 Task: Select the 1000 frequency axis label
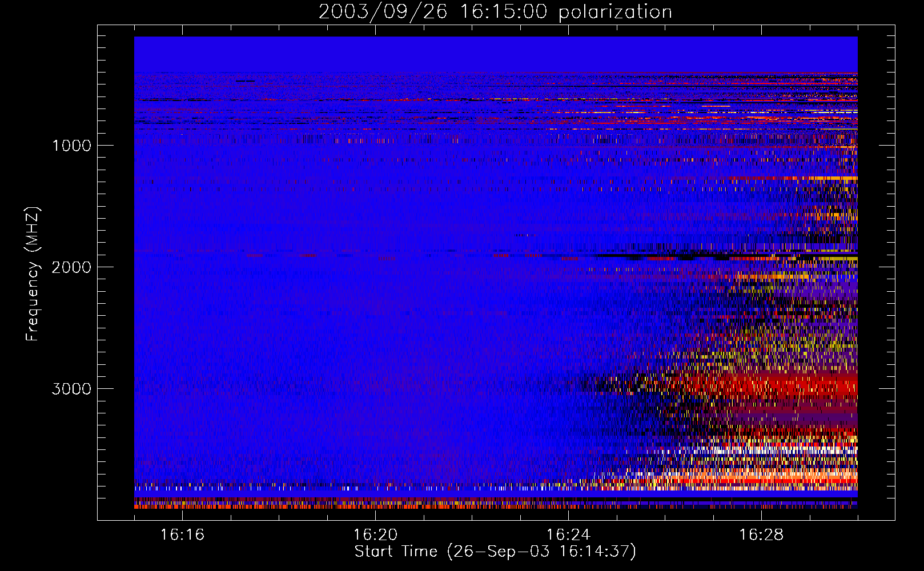(x=71, y=146)
